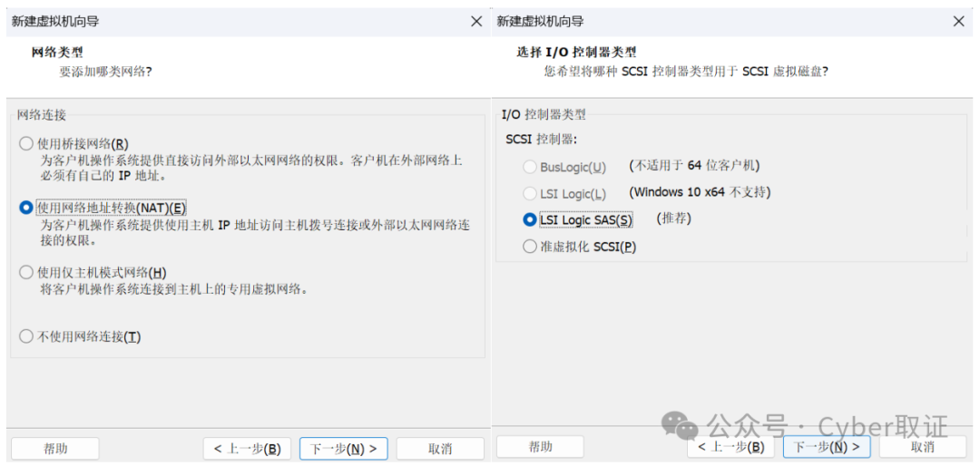
Task: Select the BusLogic SCSI controller radio
Action: (530, 167)
